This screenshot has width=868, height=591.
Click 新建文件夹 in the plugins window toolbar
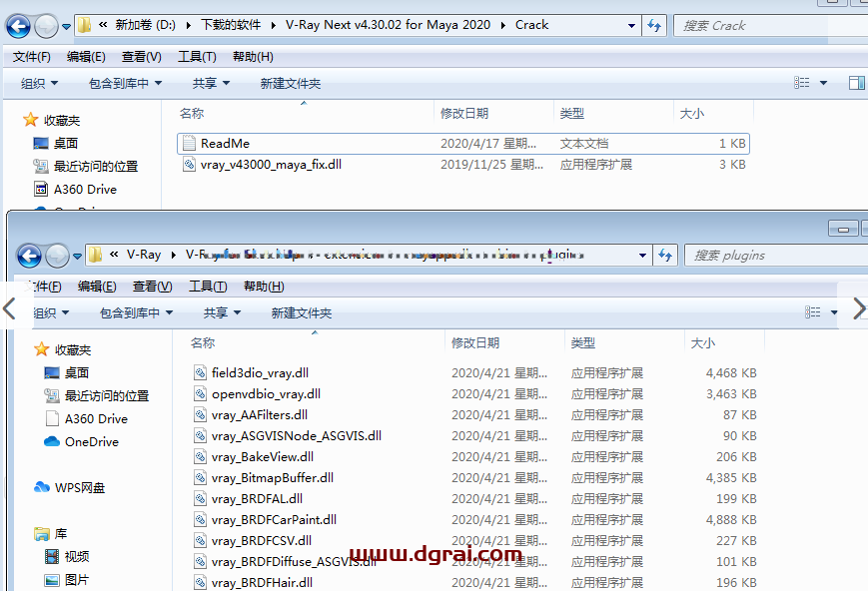click(x=301, y=313)
